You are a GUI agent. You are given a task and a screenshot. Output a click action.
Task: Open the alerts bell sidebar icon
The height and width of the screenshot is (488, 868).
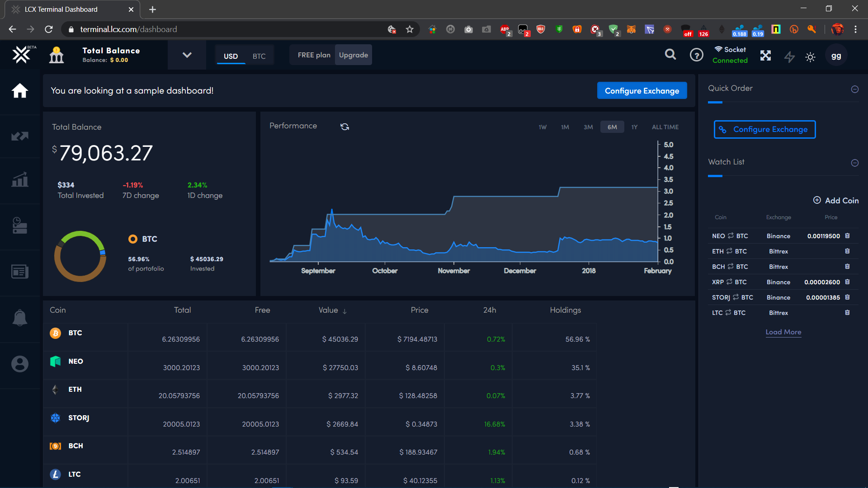[20, 318]
